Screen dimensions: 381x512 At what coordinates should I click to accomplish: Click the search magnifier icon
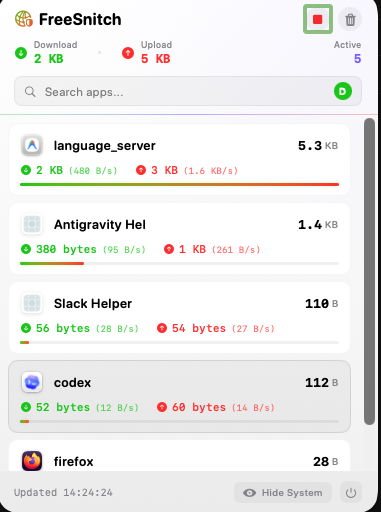point(30,92)
